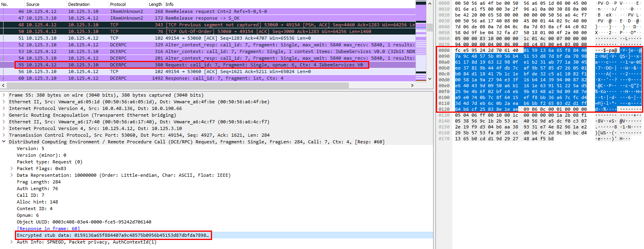Expand Packet Flags: 0x83 node
The height and width of the screenshot is (249, 644).
coord(12,168)
